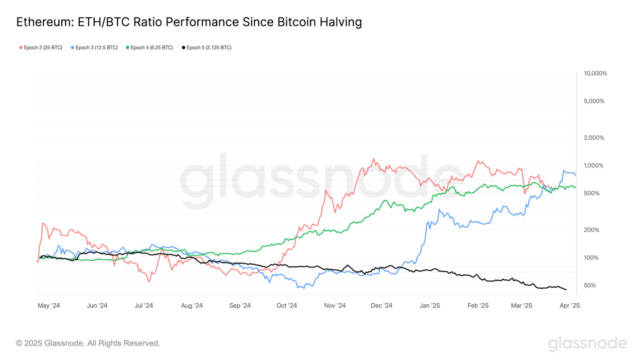
Task: Toggle the Epoch 3 (12.5 BTC) series label
Action: point(97,48)
